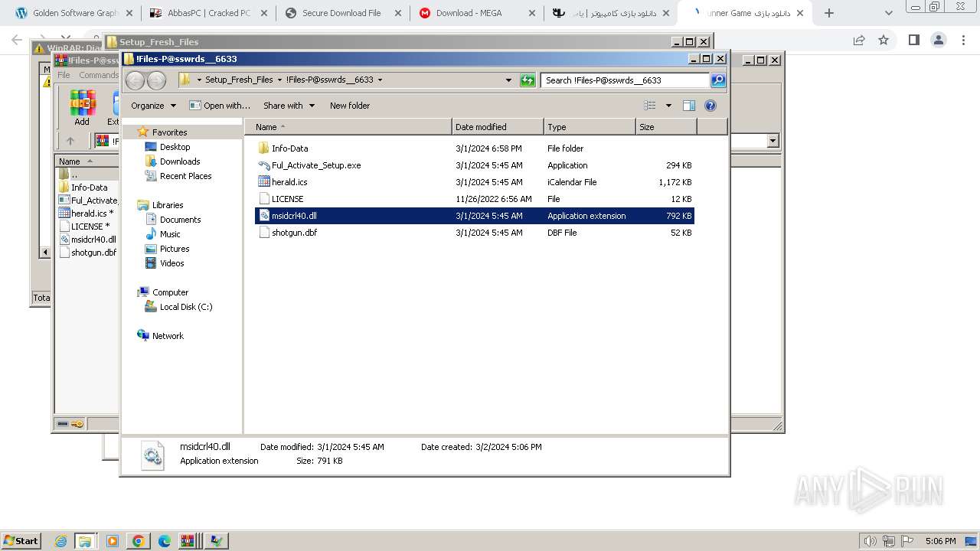Select the shotgun.dbf file row
Screen dimensions: 980x551
(475, 233)
